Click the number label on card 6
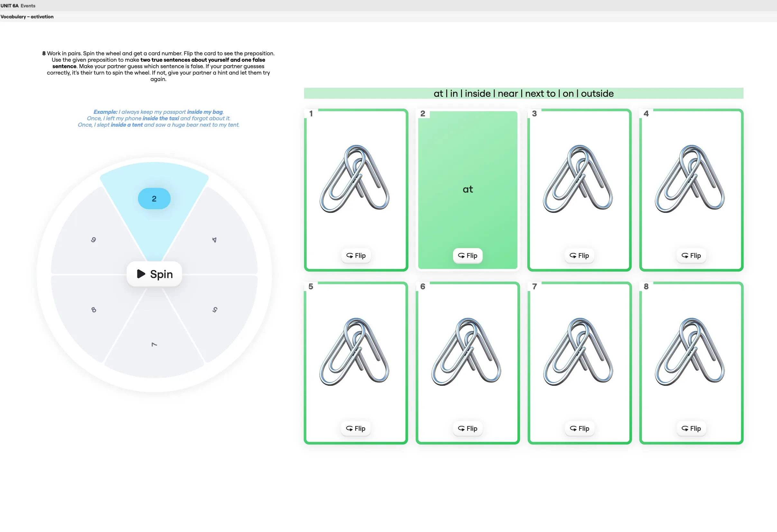The width and height of the screenshot is (777, 532). click(422, 286)
